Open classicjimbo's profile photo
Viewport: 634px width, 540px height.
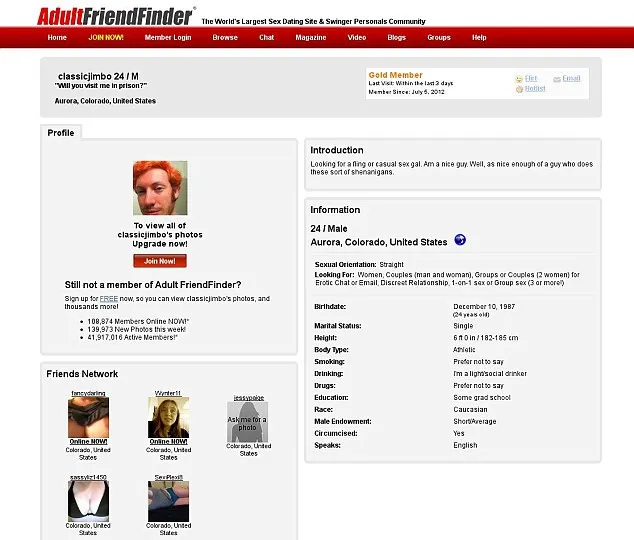point(160,188)
